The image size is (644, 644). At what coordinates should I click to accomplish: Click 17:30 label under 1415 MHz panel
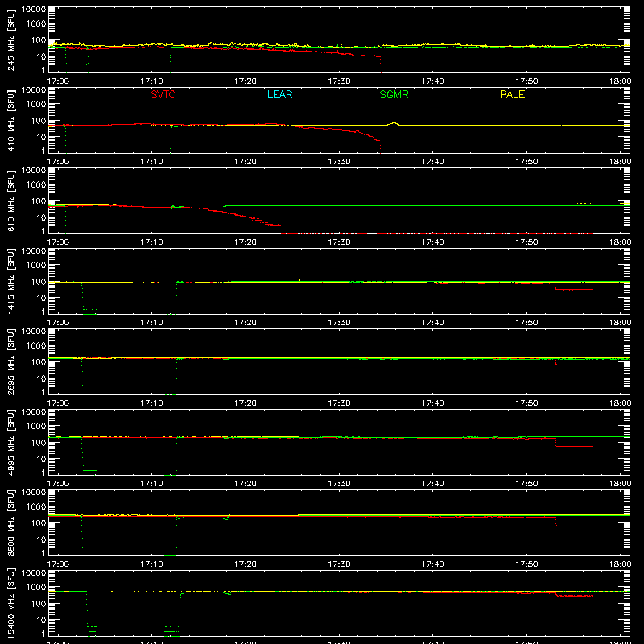coord(339,323)
